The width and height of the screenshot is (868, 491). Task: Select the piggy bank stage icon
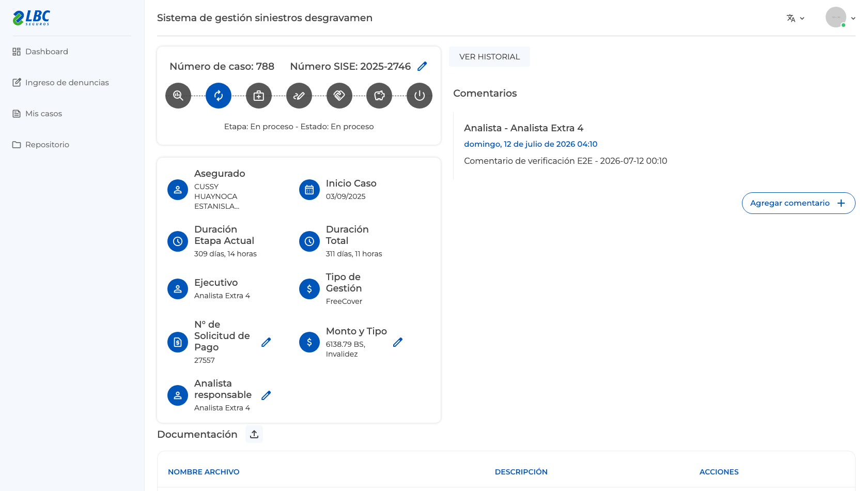point(379,96)
